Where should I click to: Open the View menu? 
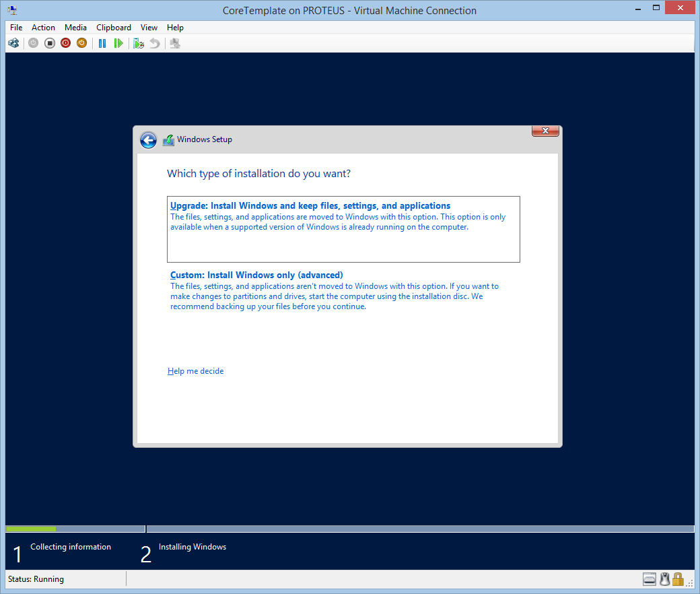[149, 28]
